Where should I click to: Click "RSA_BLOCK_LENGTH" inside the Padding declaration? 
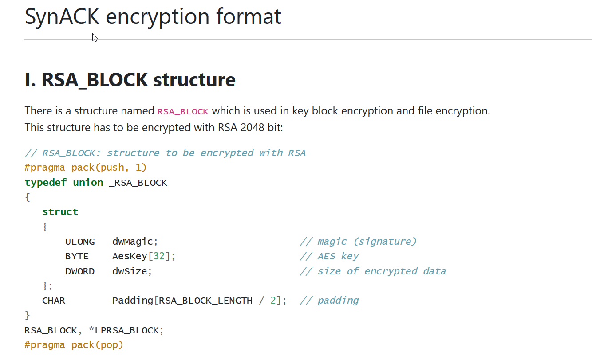(206, 301)
